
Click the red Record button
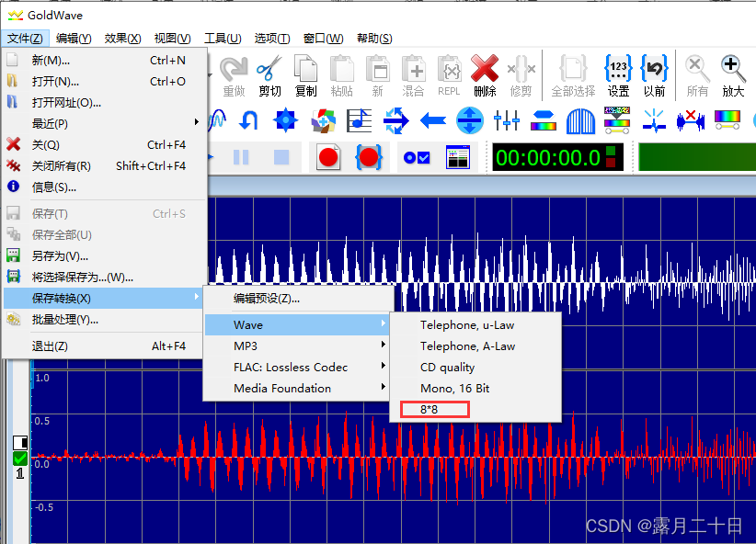[x=328, y=157]
